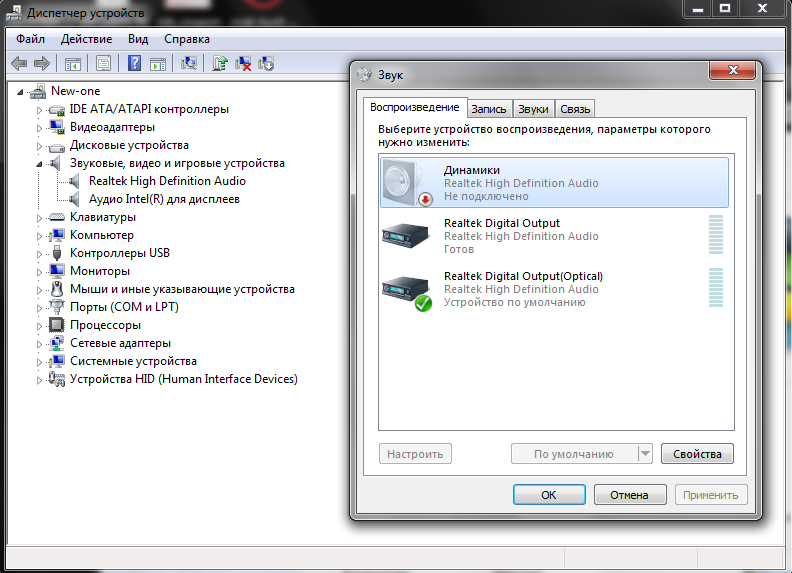Toggle the action pane toolbar icon
Viewport: 792px width, 573px height.
coord(158,64)
